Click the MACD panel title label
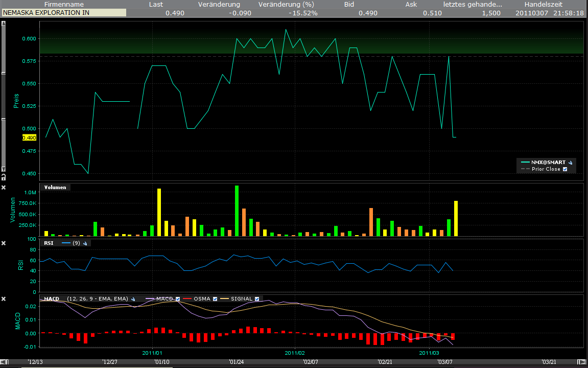 52,298
